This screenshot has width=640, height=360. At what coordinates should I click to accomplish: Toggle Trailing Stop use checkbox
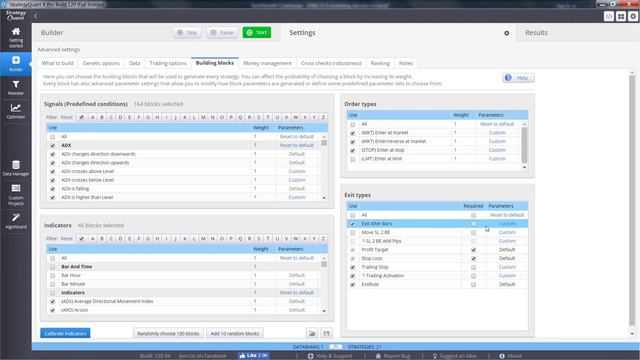[x=353, y=267]
